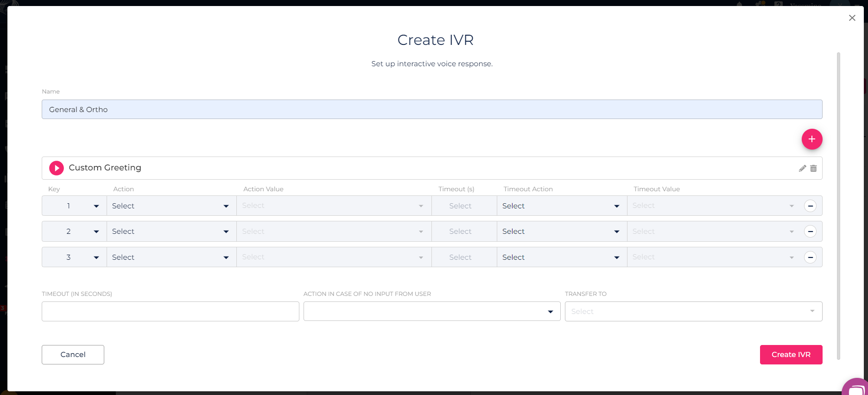Expand the no-input action dropdown
Screen dimensions: 868x395
click(x=431, y=312)
